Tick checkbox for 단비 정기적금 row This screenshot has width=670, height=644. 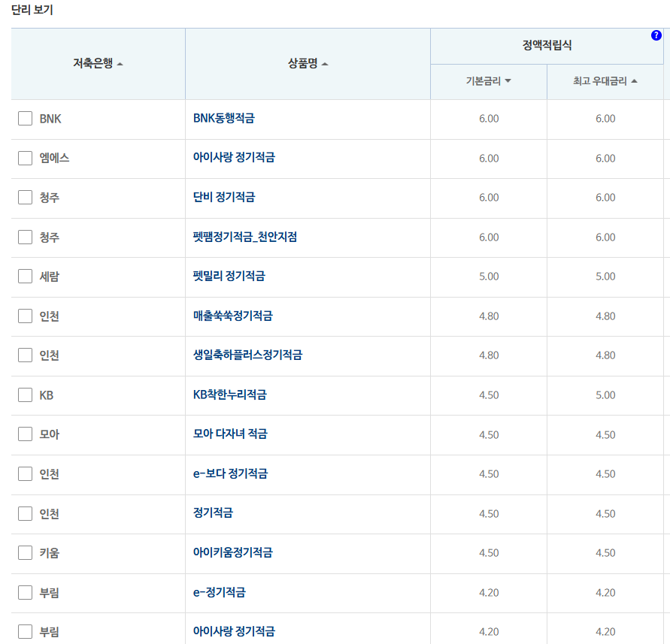click(x=26, y=198)
